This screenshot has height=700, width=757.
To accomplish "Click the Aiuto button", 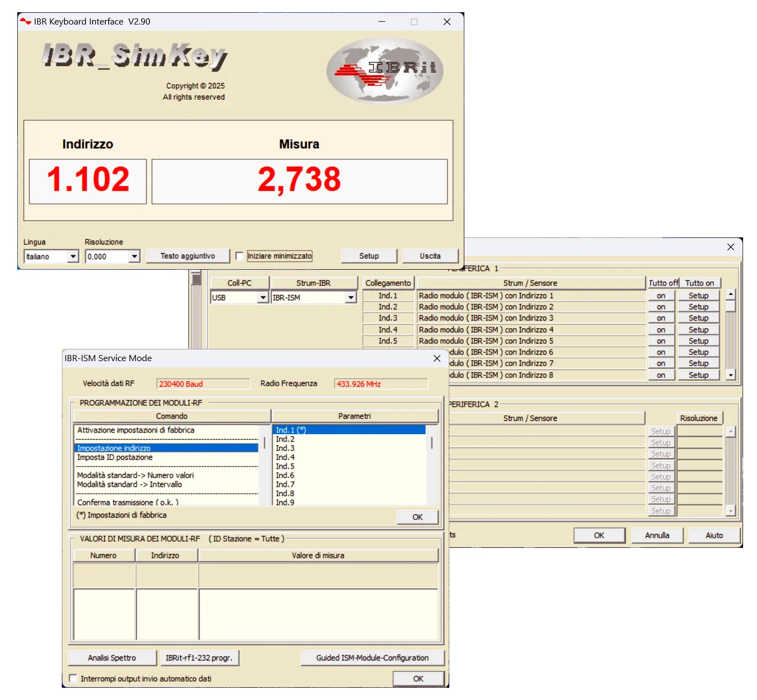I will pos(715,536).
